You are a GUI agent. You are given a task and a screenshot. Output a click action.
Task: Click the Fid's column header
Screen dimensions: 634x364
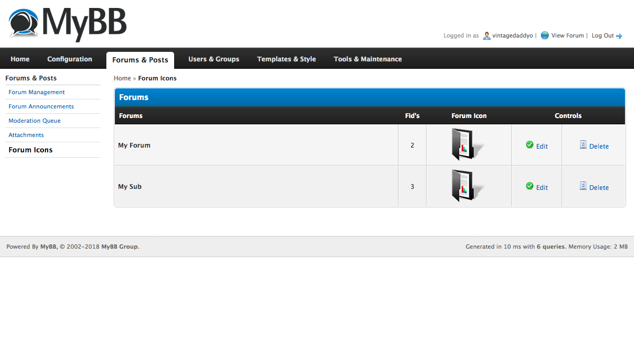[x=412, y=116]
